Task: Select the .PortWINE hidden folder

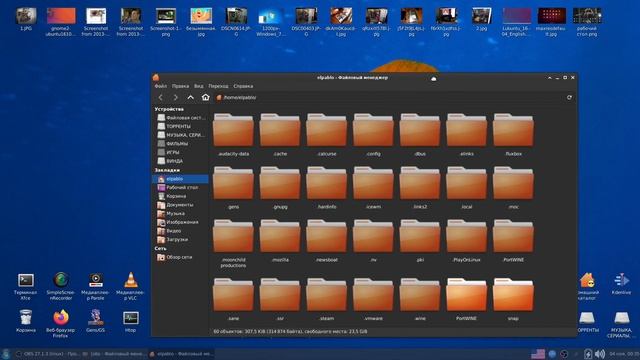Action: point(513,241)
